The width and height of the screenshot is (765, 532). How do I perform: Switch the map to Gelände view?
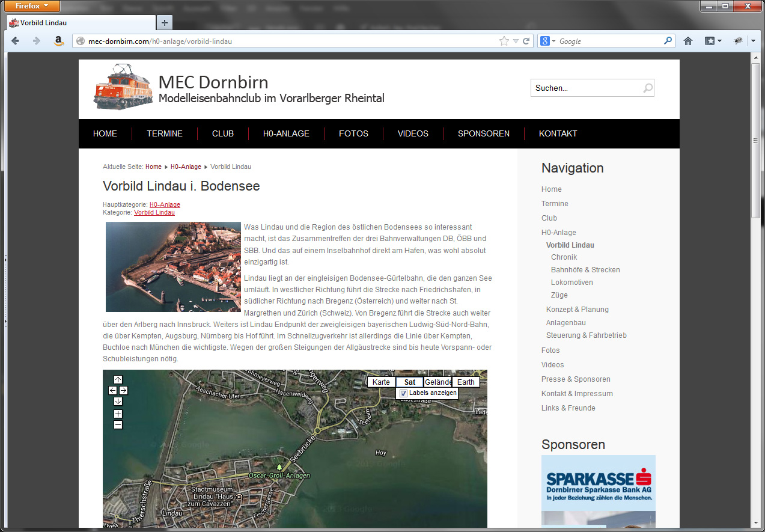coord(438,382)
